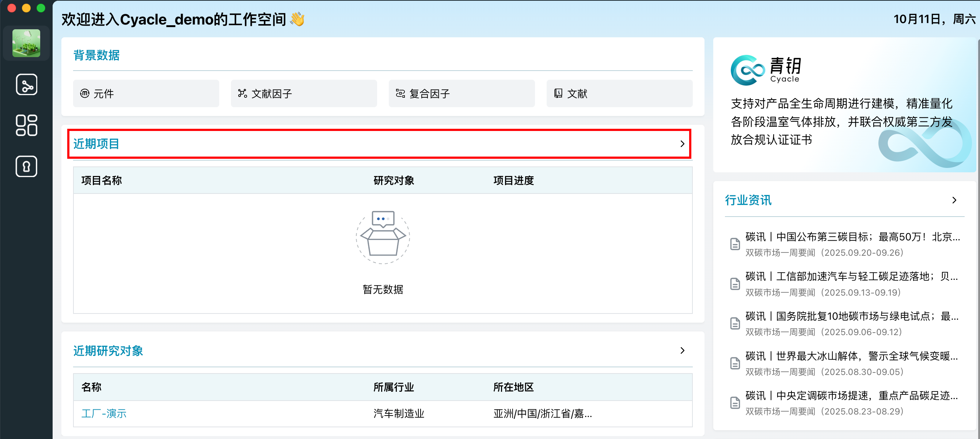Expand 行业资讯 with its chevron arrow

click(954, 200)
